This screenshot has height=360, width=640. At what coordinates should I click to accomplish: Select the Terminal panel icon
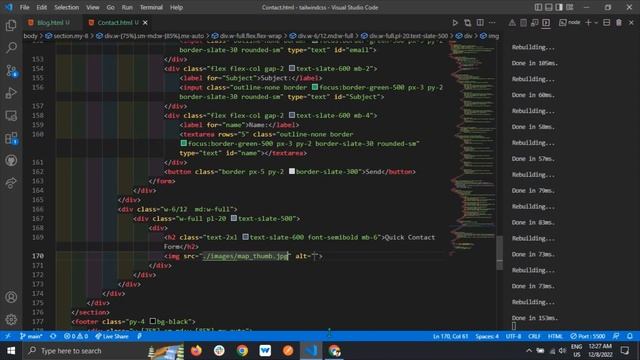[x=546, y=23]
